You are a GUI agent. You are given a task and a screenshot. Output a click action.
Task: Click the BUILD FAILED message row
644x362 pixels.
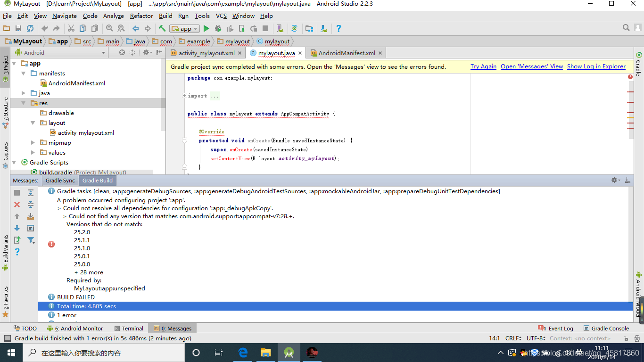coord(75,297)
